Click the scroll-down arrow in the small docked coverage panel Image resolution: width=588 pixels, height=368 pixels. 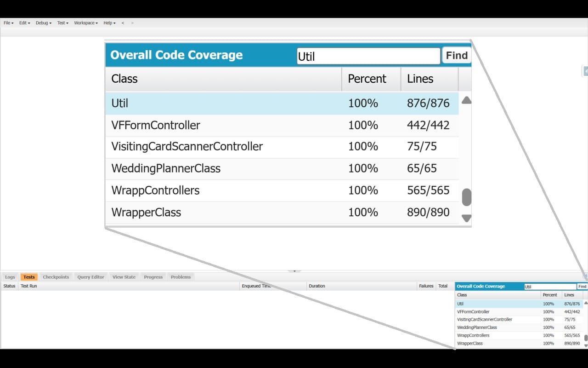[586, 345]
